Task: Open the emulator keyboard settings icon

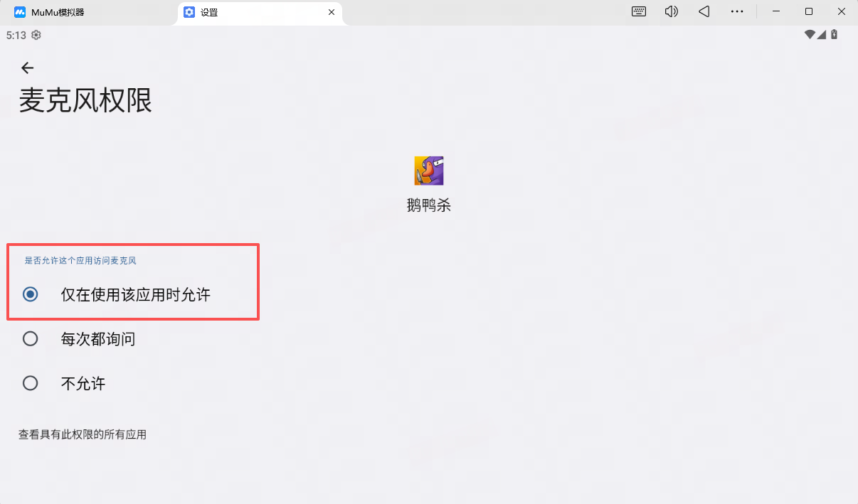Action: point(638,11)
